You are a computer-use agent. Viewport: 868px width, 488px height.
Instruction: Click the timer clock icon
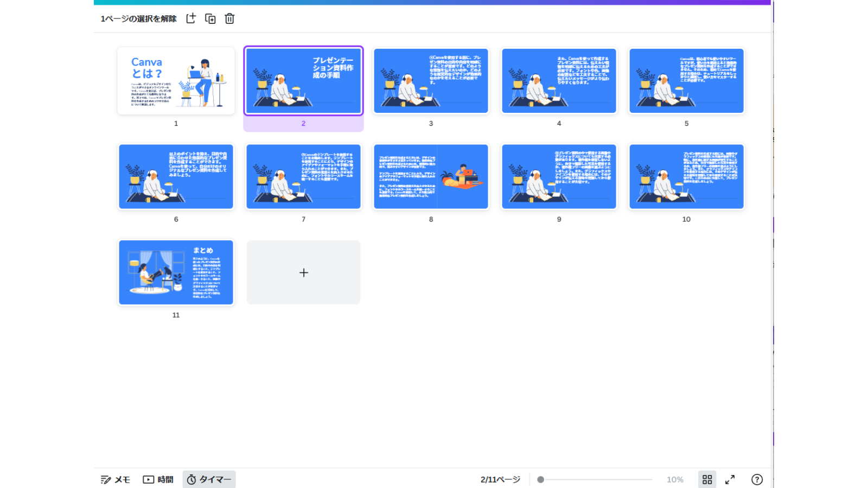(x=192, y=479)
